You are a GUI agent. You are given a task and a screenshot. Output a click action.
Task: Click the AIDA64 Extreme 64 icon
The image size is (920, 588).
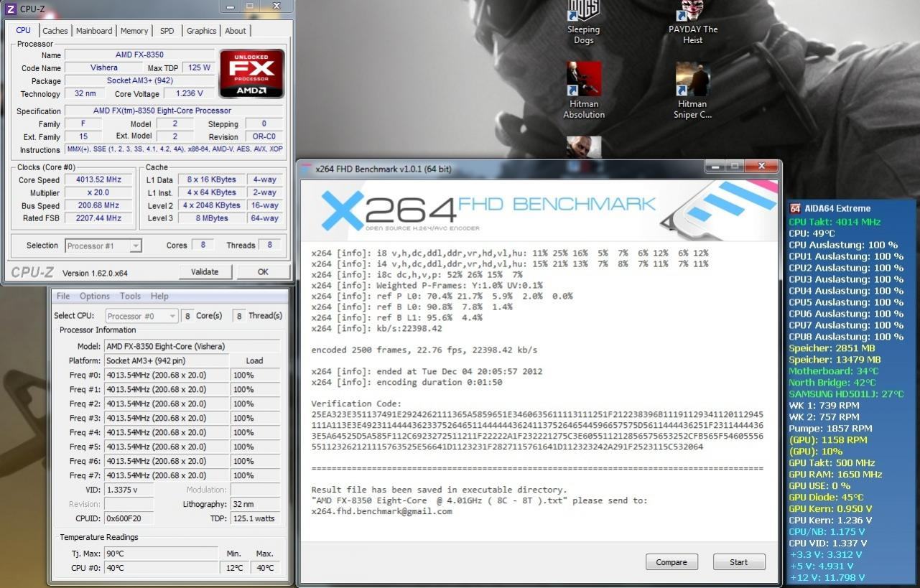[x=795, y=208]
